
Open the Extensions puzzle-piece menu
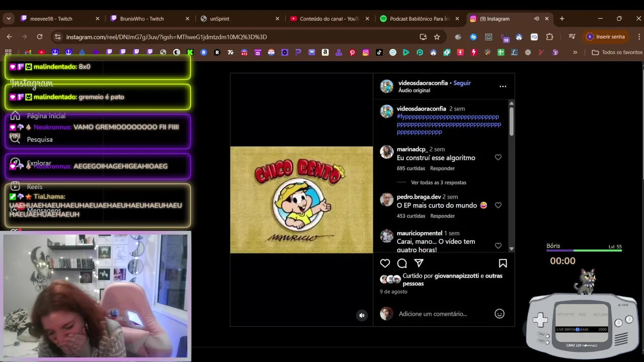549,37
